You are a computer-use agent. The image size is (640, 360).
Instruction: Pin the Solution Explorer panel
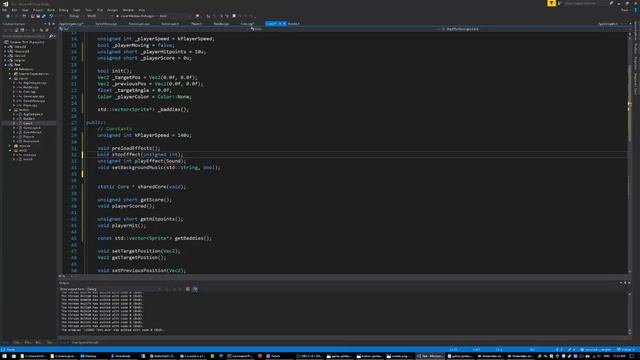[49, 24]
